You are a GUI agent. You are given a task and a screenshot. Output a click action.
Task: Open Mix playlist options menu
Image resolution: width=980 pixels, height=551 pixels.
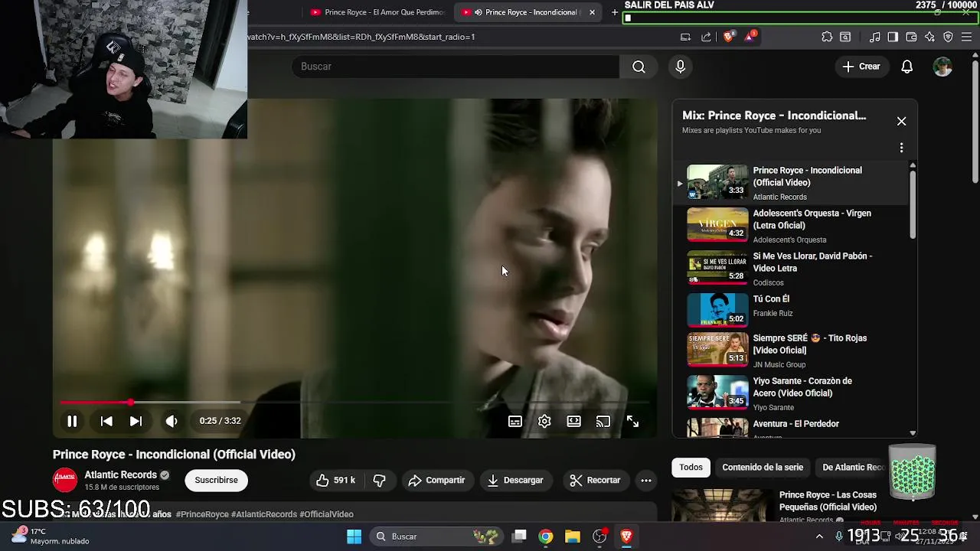coord(901,148)
